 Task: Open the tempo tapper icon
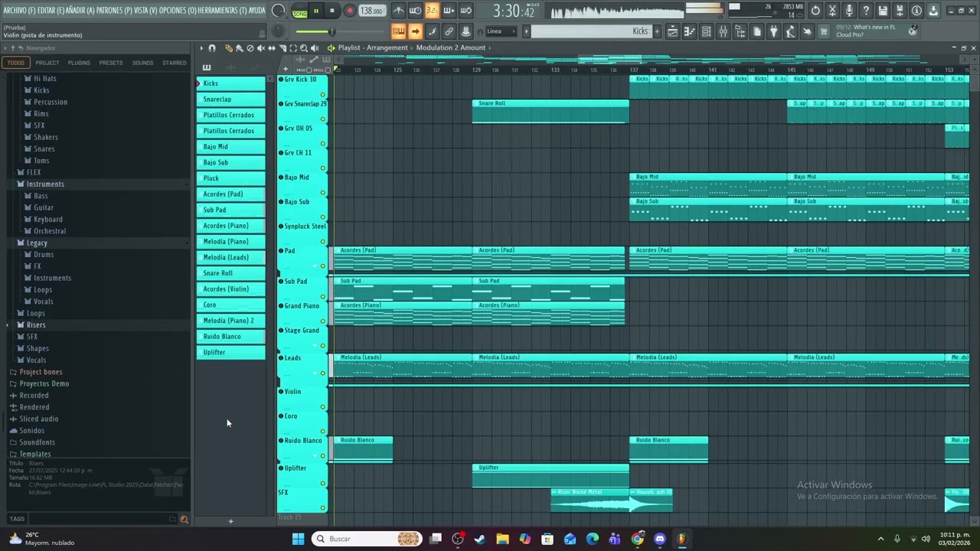click(x=789, y=31)
